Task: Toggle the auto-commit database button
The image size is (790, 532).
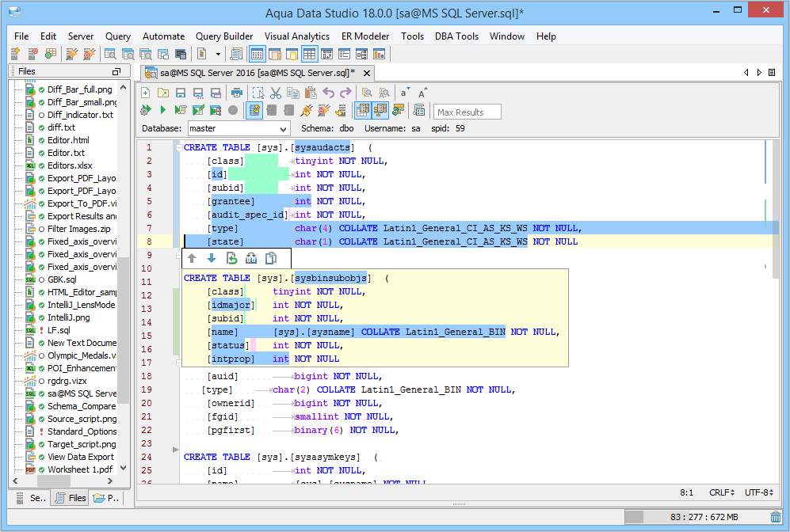Action: (x=254, y=110)
